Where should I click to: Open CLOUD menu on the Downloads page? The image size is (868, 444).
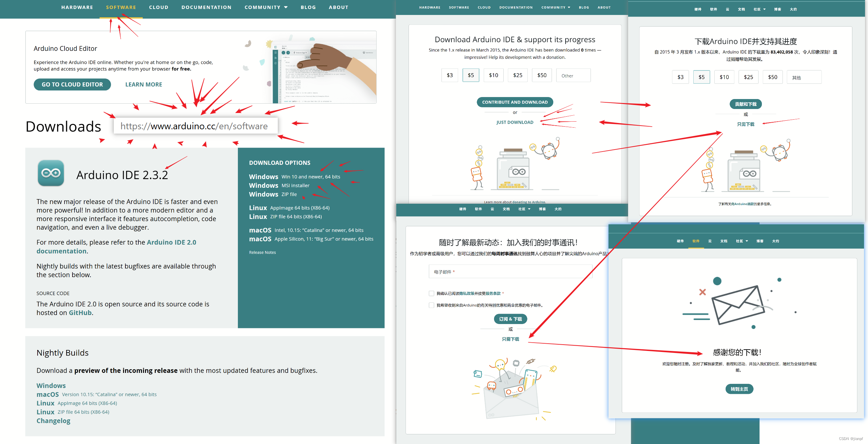point(159,7)
